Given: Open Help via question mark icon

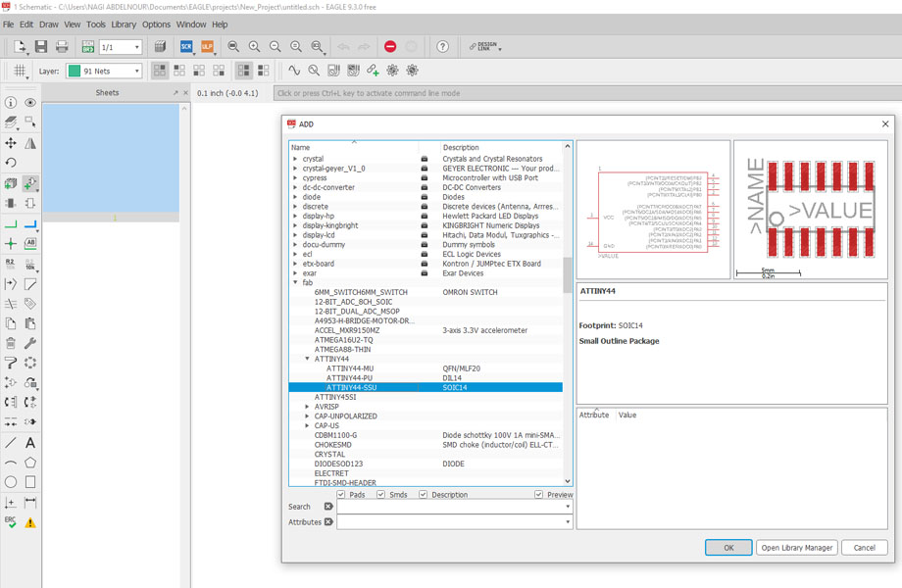Looking at the screenshot, I should point(442,47).
